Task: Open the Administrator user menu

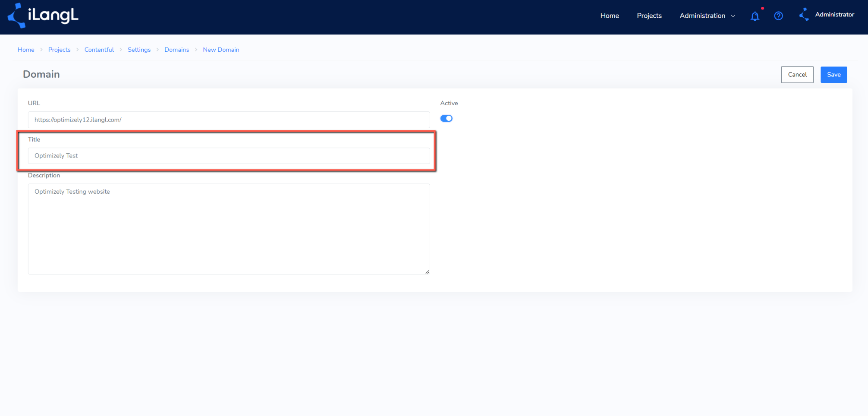Action: pyautogui.click(x=834, y=15)
